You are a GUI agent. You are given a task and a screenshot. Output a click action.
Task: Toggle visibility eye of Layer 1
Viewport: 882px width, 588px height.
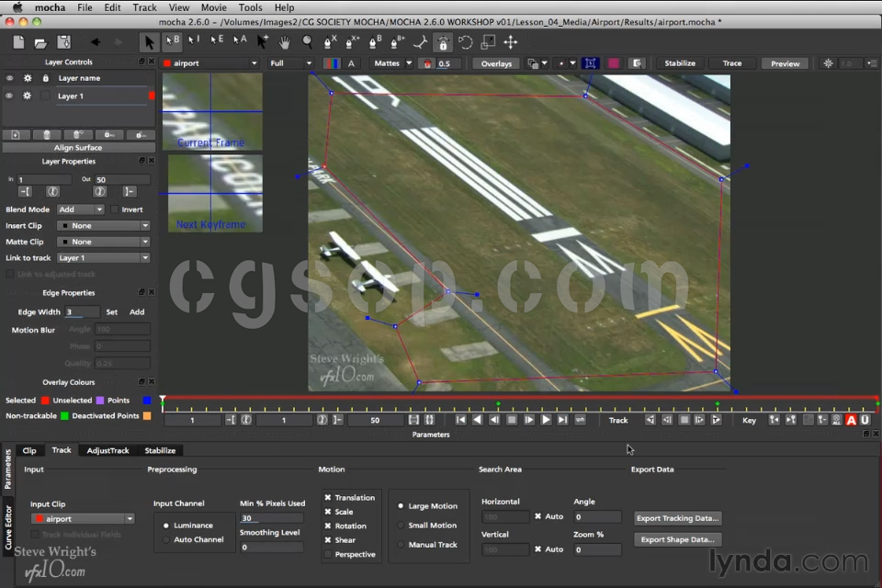pos(10,96)
